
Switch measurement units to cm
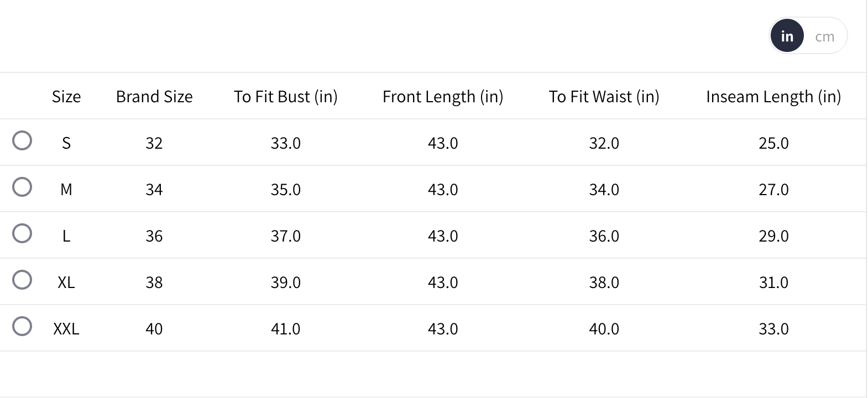click(x=824, y=36)
